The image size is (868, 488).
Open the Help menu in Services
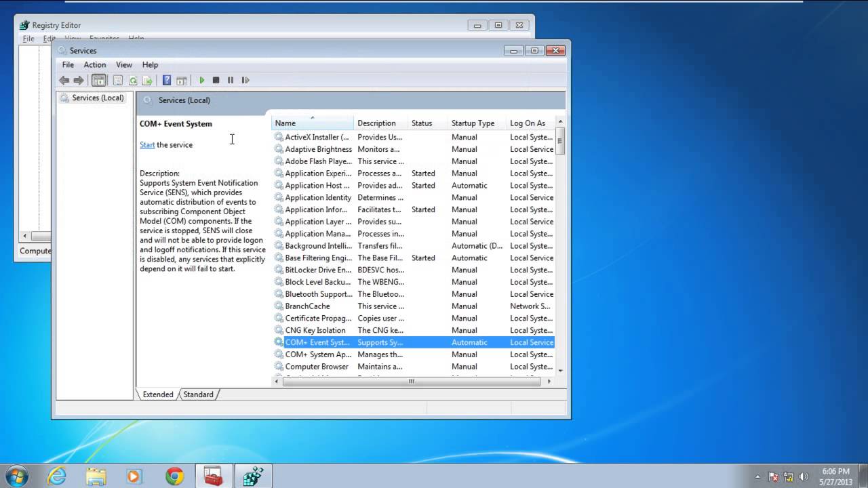coord(150,65)
